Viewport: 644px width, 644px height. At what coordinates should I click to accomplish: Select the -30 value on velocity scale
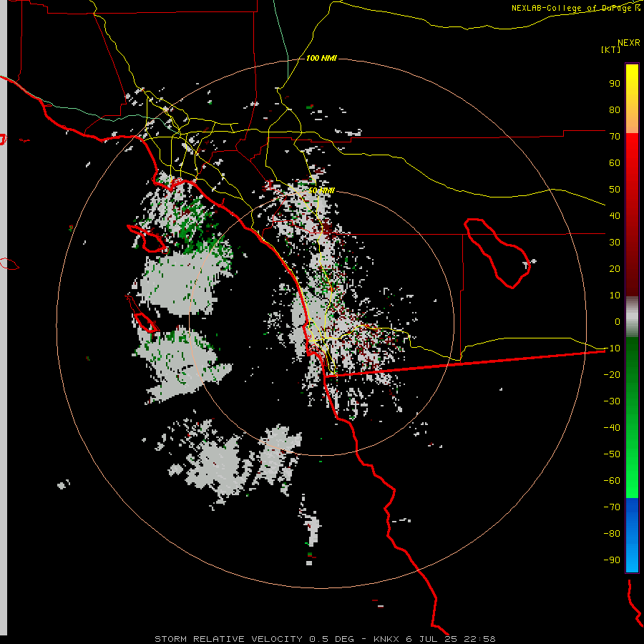click(612, 401)
